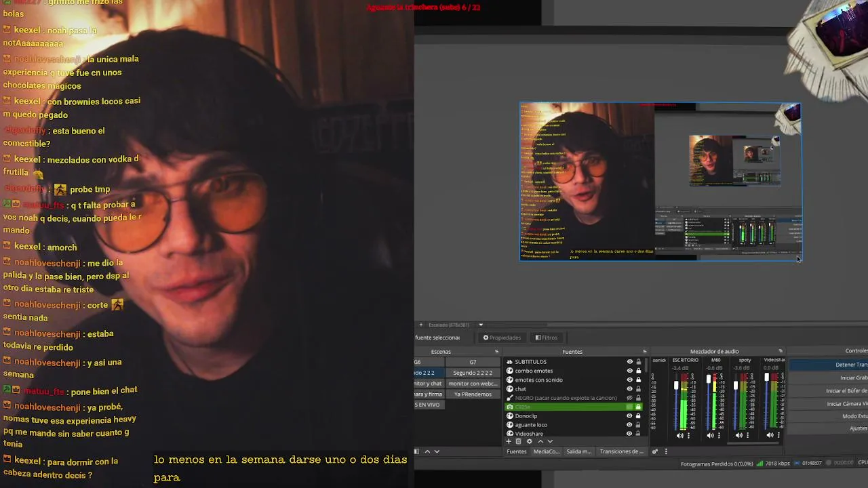Unlock the combo emotes source
The image size is (868, 488).
pyautogui.click(x=638, y=371)
